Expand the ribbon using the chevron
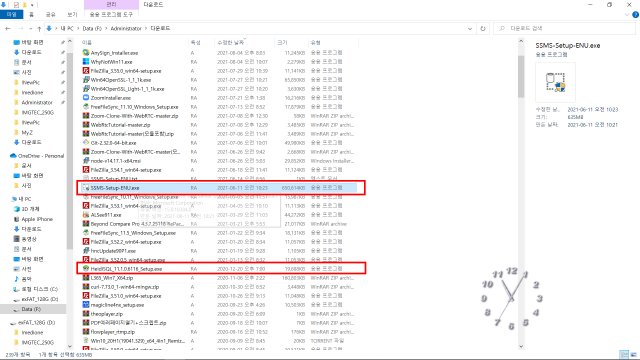Screen dimensions: 640x360 click(x=628, y=15)
